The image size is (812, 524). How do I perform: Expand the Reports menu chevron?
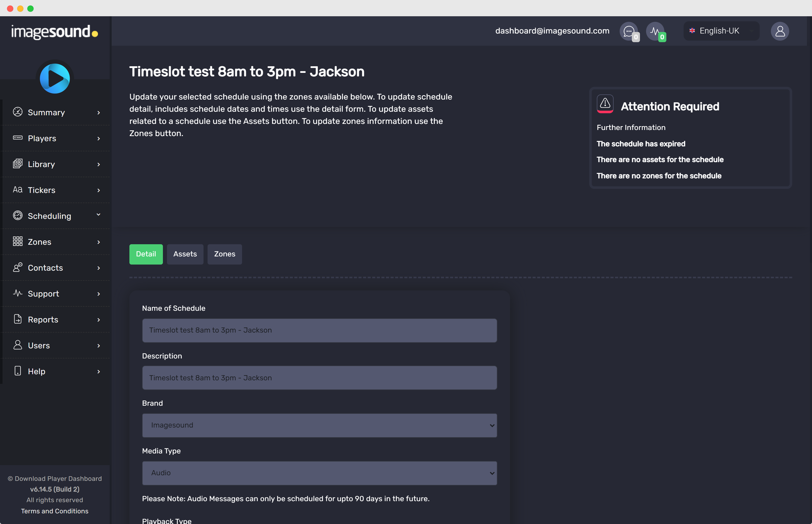tap(99, 320)
